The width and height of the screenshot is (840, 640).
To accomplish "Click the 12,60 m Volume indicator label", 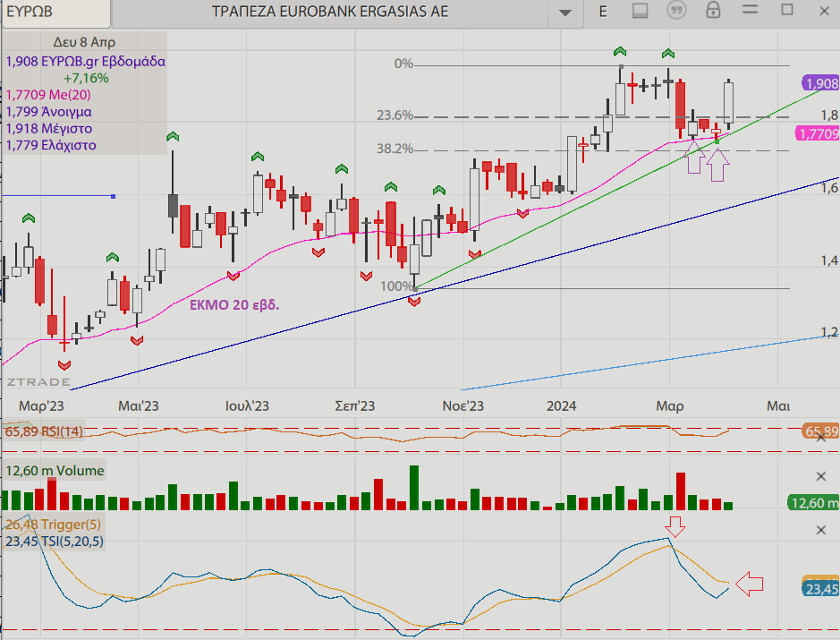I will click(x=55, y=471).
